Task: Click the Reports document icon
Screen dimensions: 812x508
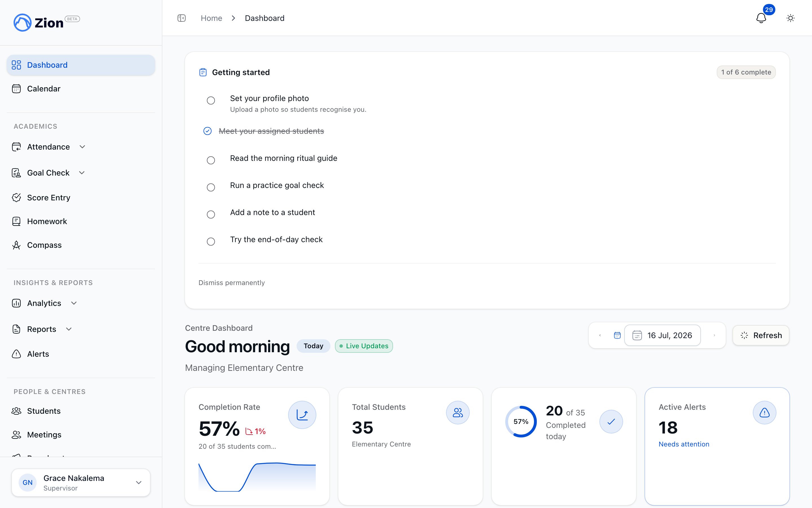Action: [16, 329]
